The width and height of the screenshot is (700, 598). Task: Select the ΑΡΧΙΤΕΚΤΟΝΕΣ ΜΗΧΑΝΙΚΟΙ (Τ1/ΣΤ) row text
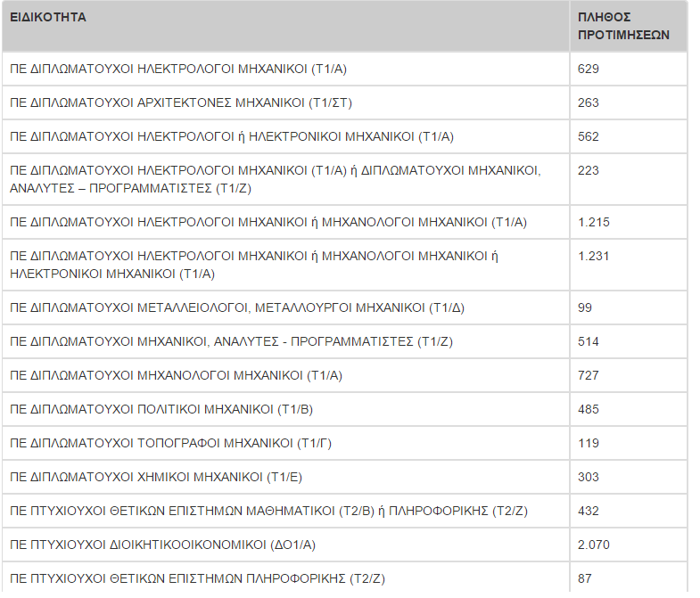[181, 102]
